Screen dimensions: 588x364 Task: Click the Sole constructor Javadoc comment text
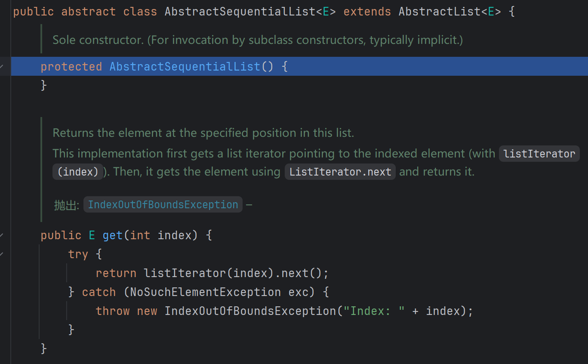(x=257, y=40)
